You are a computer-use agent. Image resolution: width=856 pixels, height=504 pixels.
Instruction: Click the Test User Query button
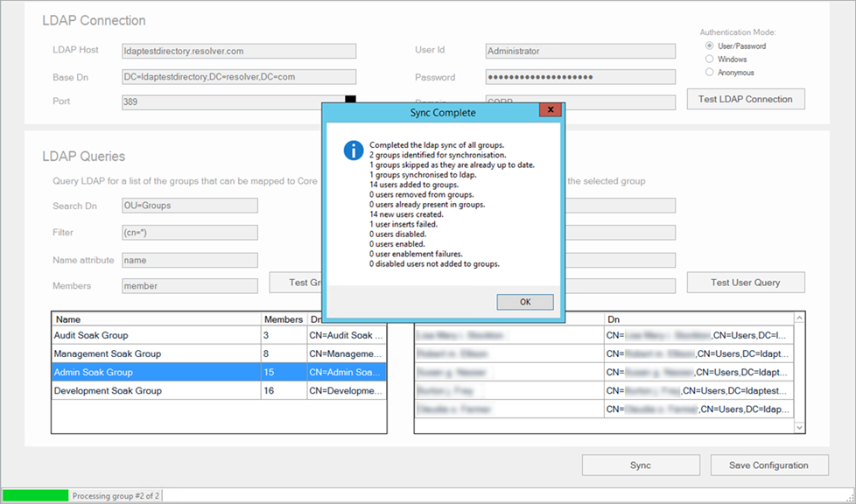coord(745,282)
